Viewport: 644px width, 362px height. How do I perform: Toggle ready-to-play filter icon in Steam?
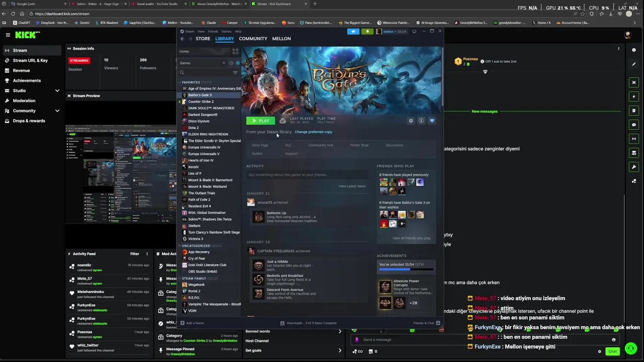[x=237, y=63]
